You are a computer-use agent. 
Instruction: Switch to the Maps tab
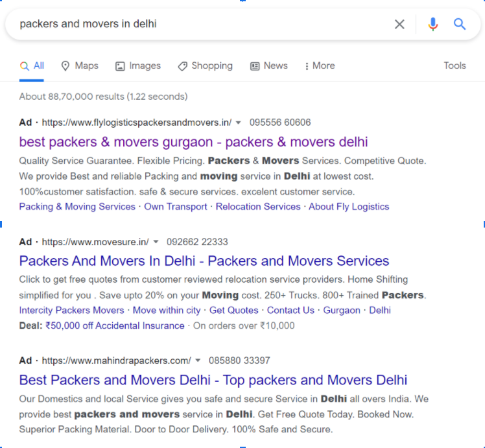[x=80, y=66]
